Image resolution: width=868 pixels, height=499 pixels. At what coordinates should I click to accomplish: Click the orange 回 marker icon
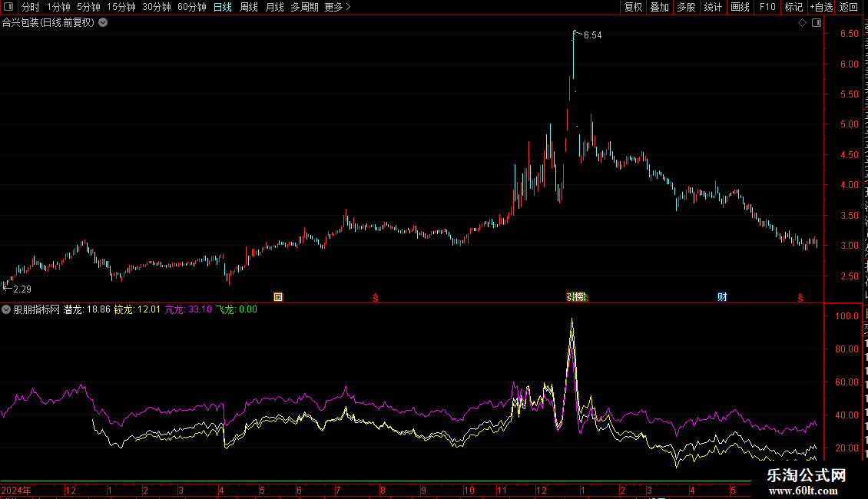pos(278,297)
